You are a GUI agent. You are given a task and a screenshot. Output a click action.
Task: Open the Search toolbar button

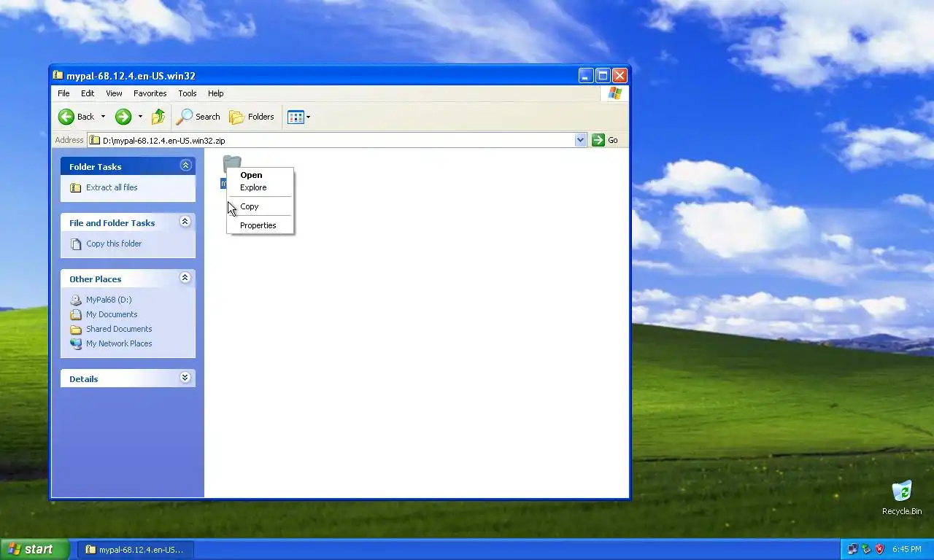[198, 117]
